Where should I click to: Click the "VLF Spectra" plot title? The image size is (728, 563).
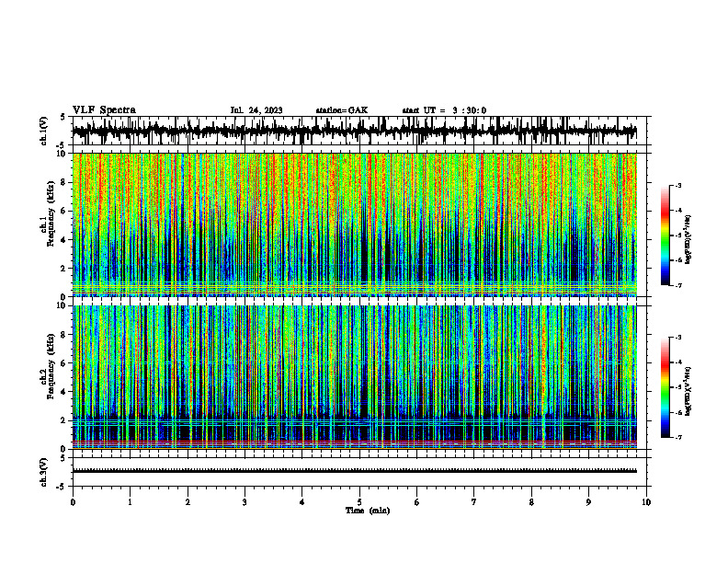click(x=104, y=110)
